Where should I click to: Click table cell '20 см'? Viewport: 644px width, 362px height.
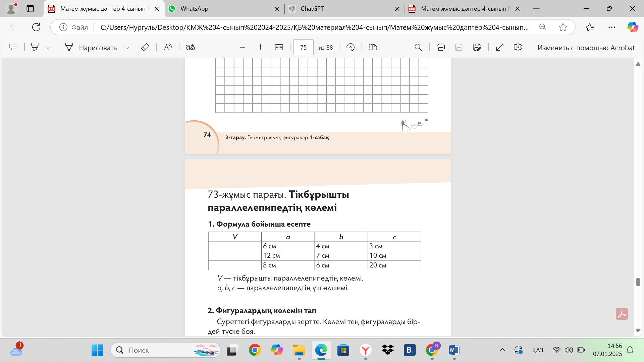[394, 265]
